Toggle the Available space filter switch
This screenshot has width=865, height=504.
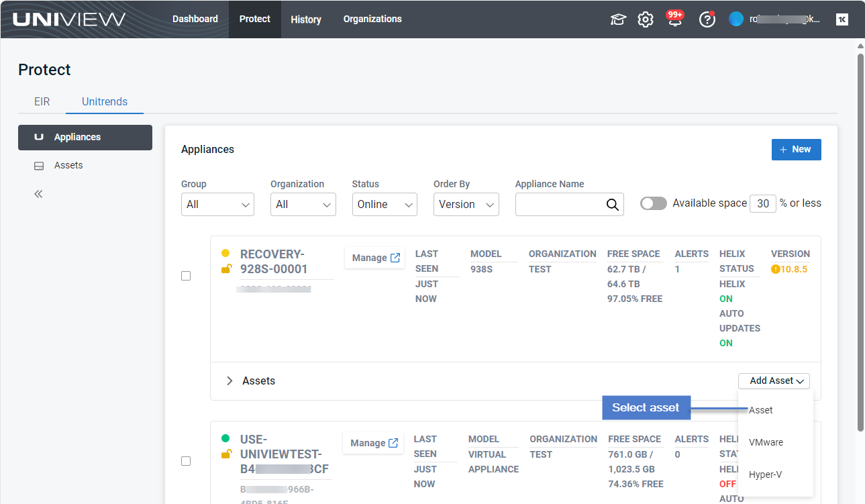[654, 203]
